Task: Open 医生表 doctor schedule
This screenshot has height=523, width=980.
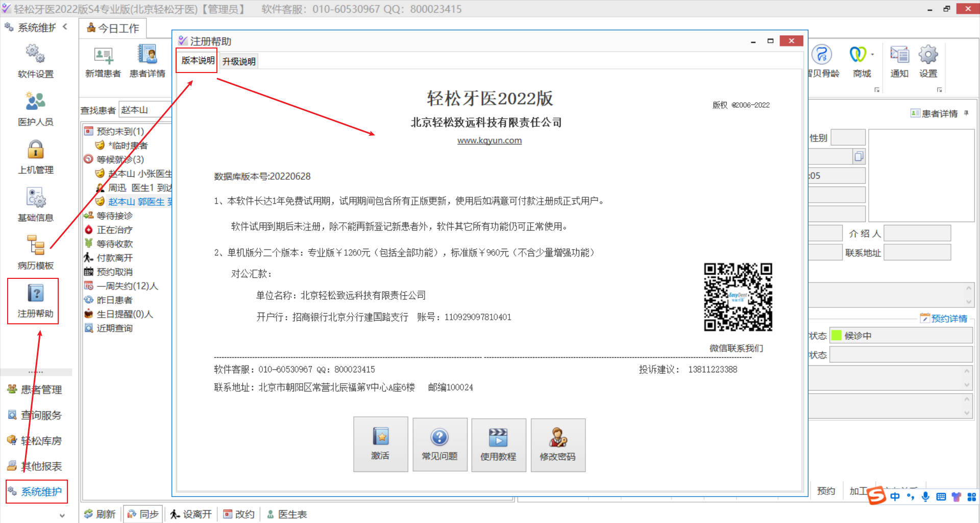Action: pos(286,514)
